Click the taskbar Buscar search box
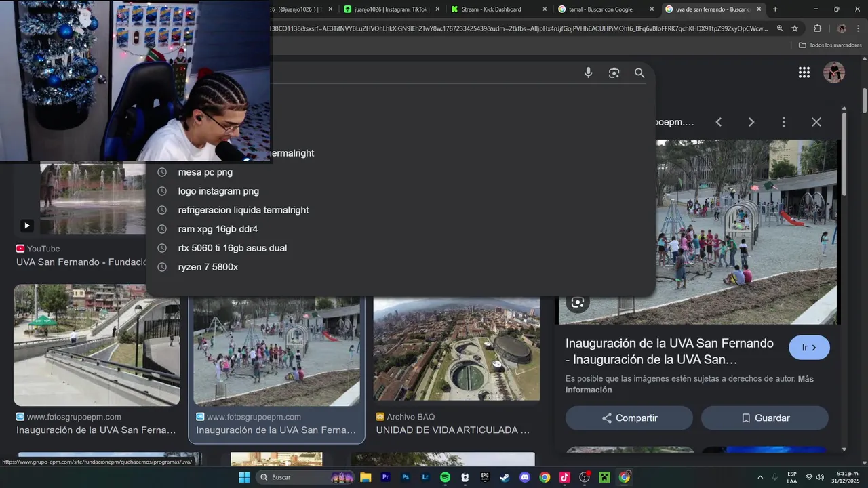 click(304, 477)
